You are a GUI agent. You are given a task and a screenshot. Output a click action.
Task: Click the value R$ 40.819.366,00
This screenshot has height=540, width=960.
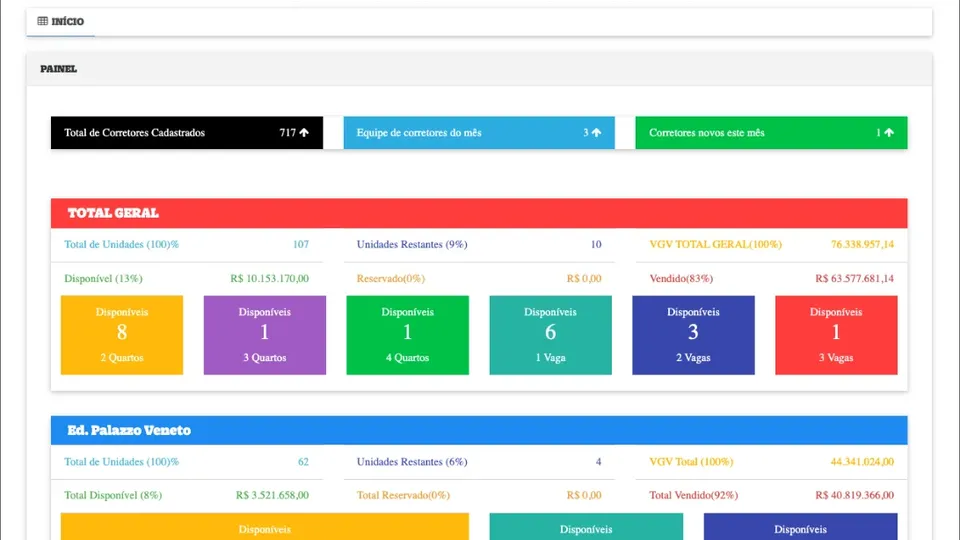[x=854, y=495]
